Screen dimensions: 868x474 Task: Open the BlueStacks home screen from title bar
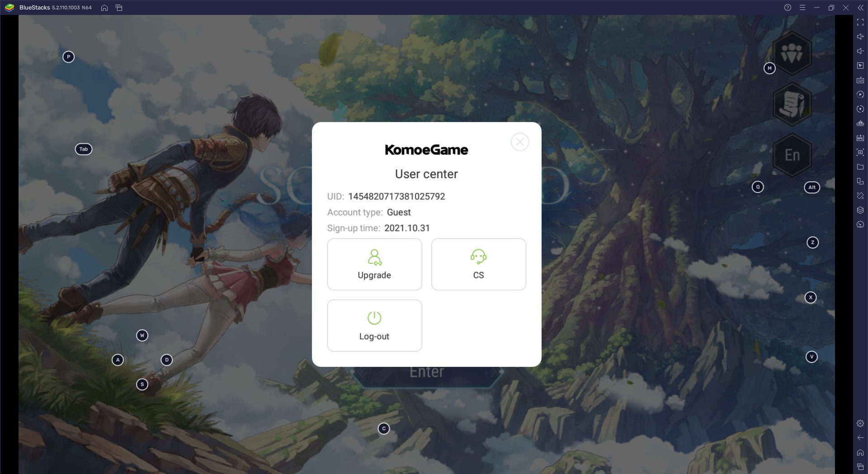coord(104,8)
